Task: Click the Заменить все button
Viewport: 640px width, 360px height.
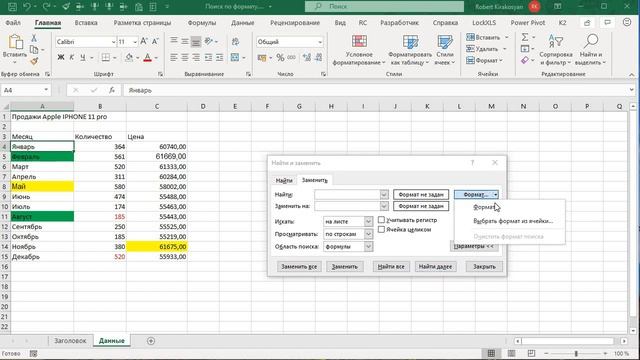Action: point(299,267)
